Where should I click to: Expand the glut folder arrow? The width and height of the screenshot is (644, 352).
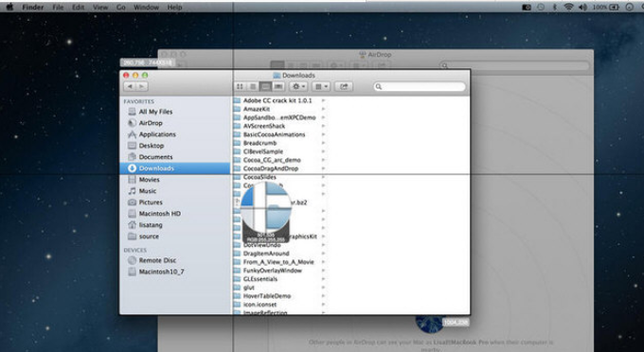click(323, 288)
